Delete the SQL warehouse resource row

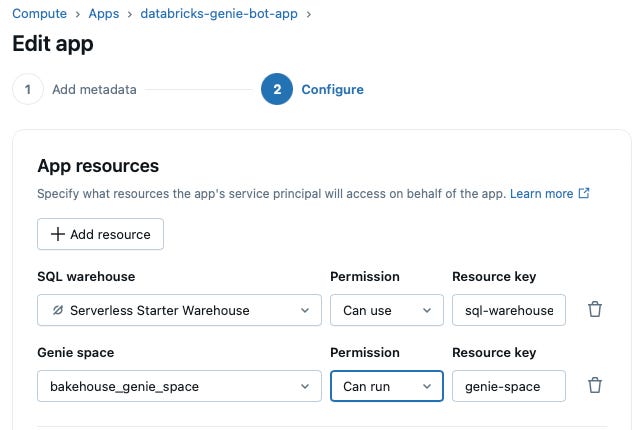point(595,310)
